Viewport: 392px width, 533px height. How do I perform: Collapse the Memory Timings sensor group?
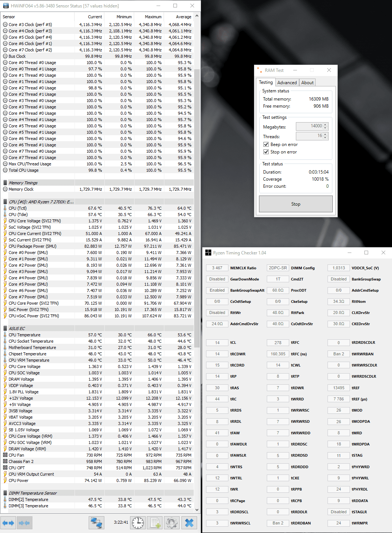click(5, 183)
